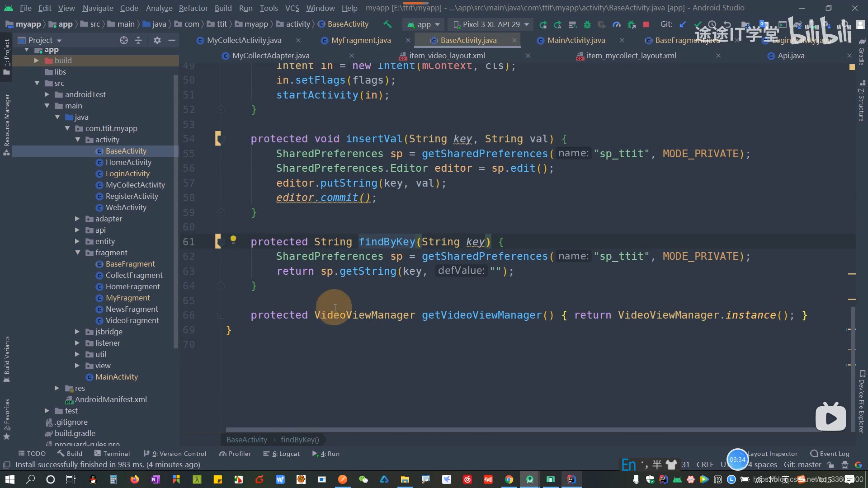Click the green Debug bug icon
868x488 pixels.
(x=587, y=24)
